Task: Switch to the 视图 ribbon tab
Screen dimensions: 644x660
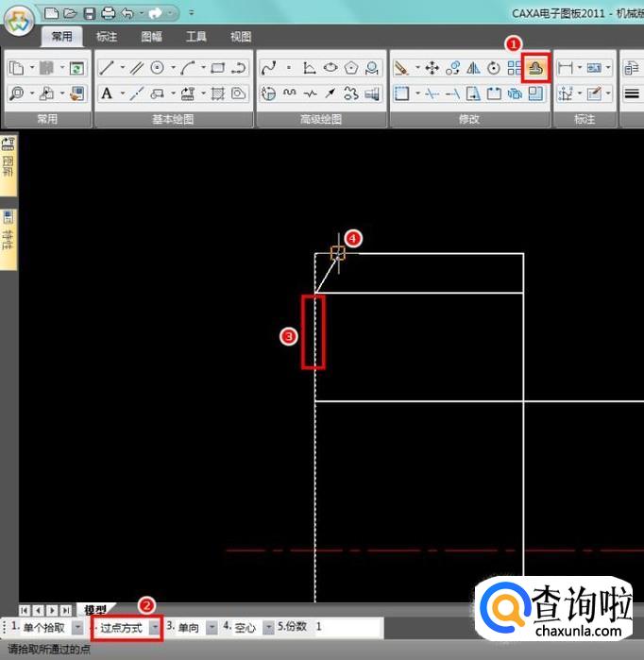Action: point(241,37)
